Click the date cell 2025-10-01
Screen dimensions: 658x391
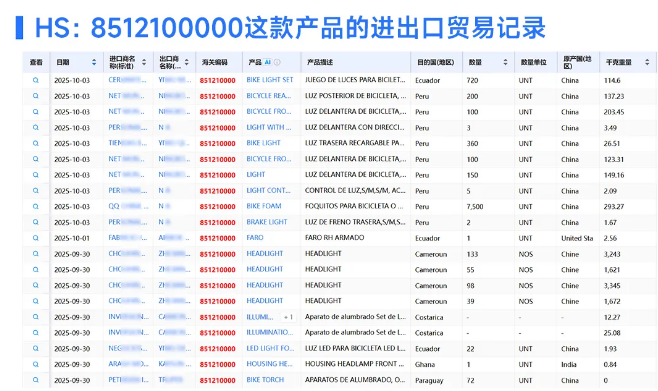pyautogui.click(x=72, y=238)
